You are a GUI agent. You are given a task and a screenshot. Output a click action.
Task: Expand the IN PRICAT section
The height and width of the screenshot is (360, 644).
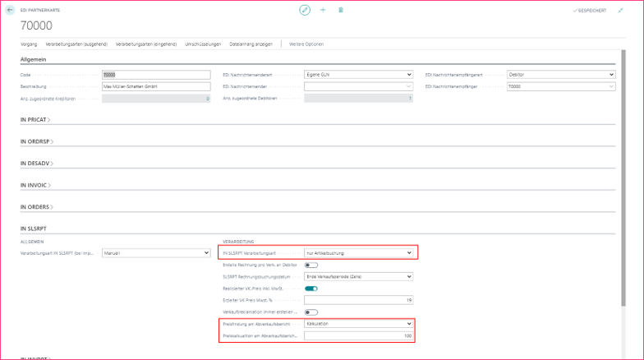(35, 119)
